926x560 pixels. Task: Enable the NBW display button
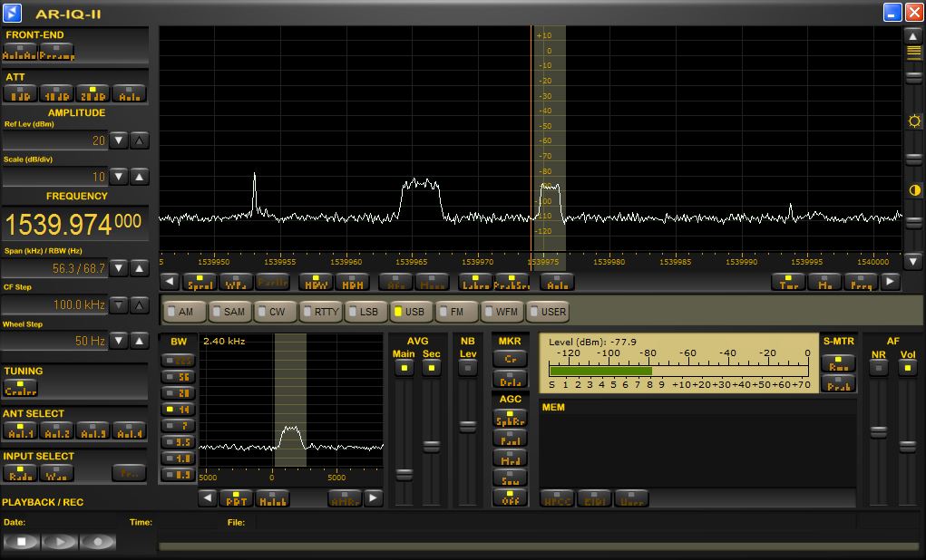[316, 282]
